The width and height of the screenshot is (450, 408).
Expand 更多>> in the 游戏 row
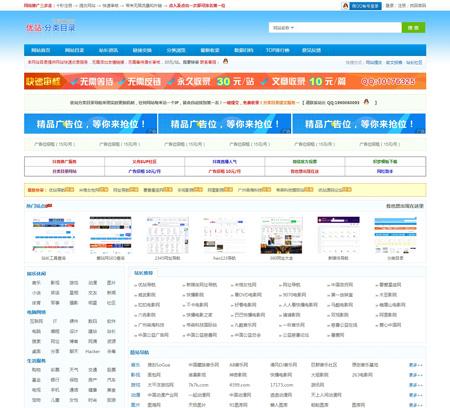416,385
